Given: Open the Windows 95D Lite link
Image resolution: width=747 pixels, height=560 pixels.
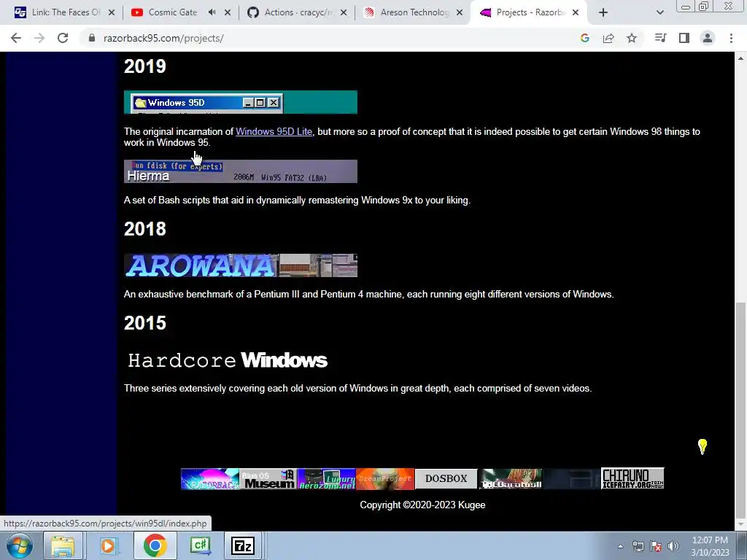Looking at the screenshot, I should point(274,131).
